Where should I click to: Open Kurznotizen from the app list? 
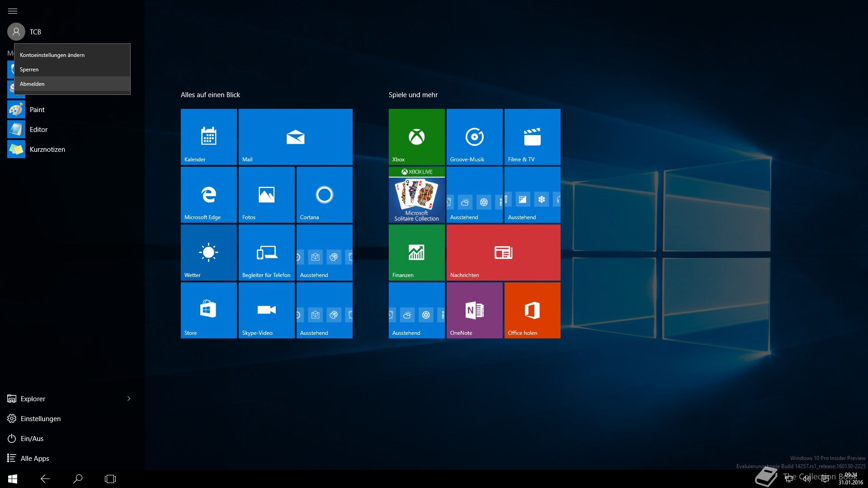click(x=72, y=150)
